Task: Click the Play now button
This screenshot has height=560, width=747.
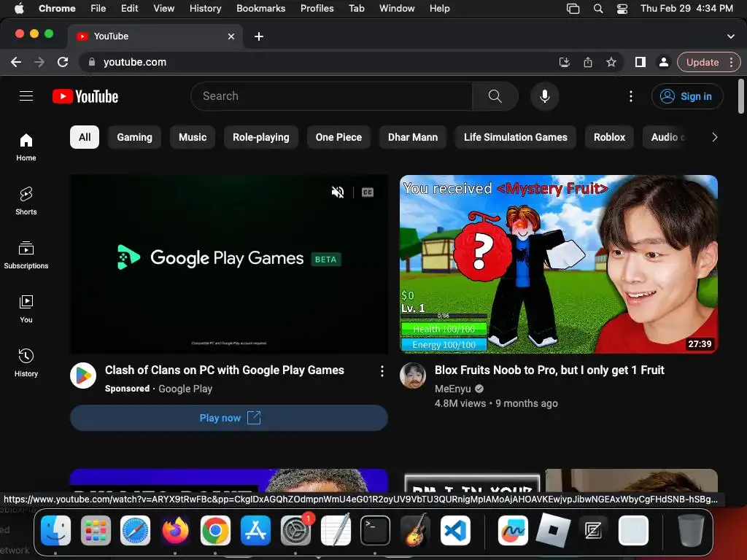Action: [228, 418]
